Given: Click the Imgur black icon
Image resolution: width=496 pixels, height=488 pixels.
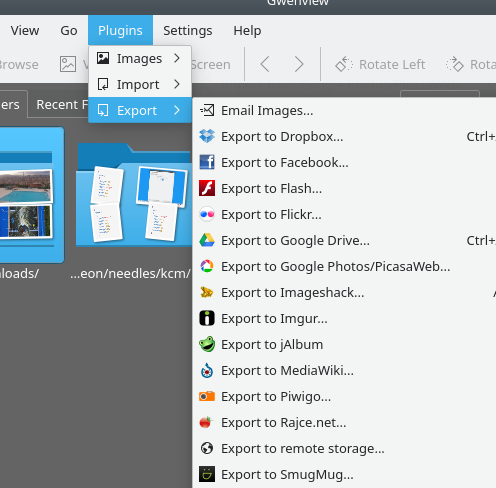Looking at the screenshot, I should pyautogui.click(x=207, y=318).
